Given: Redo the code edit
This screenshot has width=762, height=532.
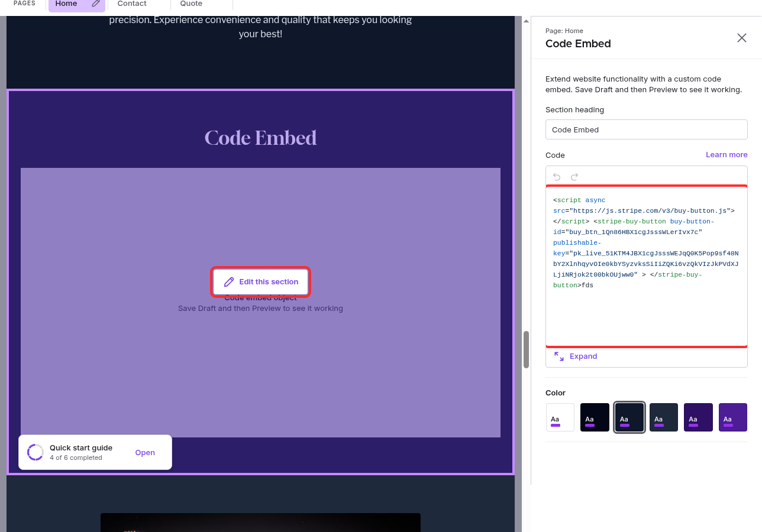Looking at the screenshot, I should [574, 177].
